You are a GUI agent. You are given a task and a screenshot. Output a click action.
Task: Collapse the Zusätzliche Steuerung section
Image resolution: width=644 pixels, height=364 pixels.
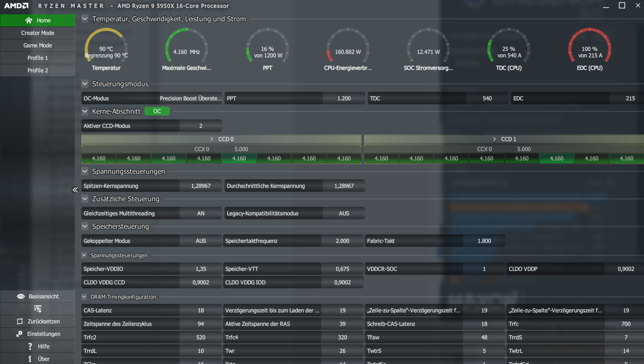pos(85,199)
